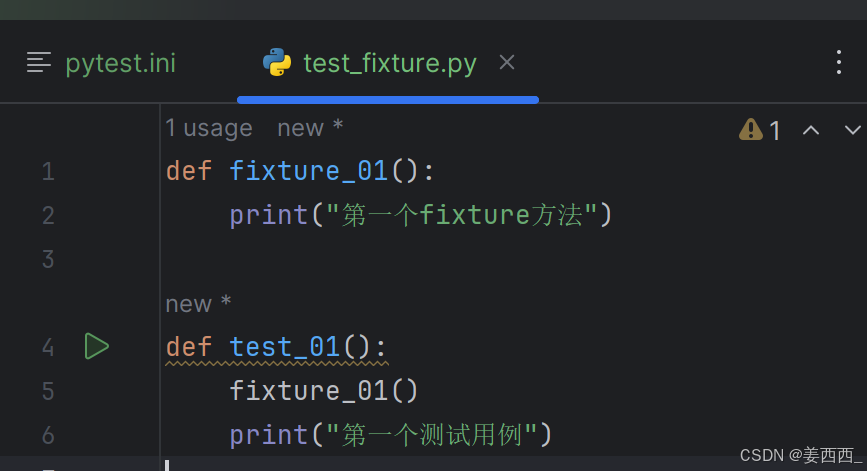Close the test_fixture.py tab
This screenshot has width=867, height=471.
click(x=506, y=62)
